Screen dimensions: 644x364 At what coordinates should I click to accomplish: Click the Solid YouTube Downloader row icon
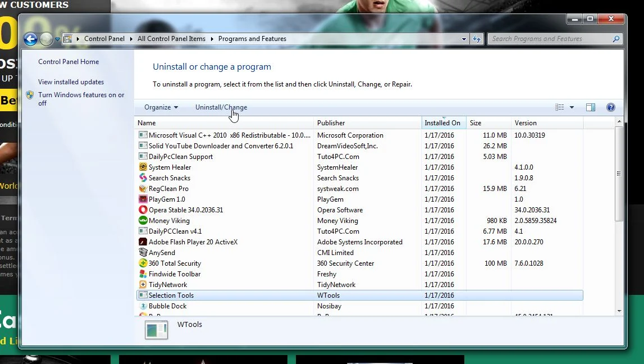[x=143, y=145]
